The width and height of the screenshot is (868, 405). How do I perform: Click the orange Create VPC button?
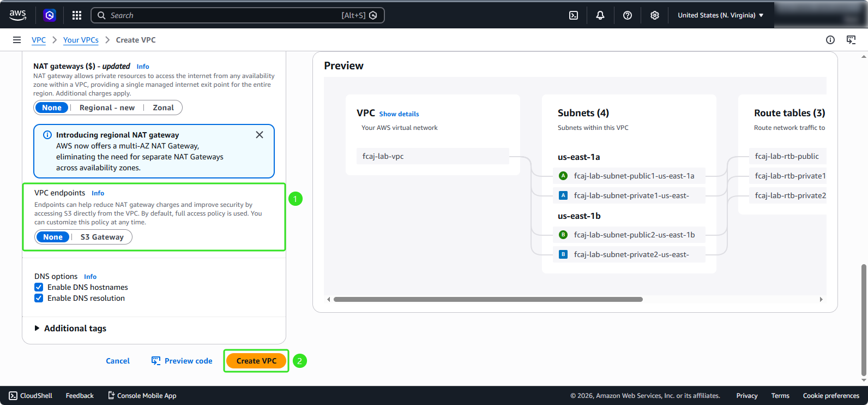pyautogui.click(x=256, y=361)
